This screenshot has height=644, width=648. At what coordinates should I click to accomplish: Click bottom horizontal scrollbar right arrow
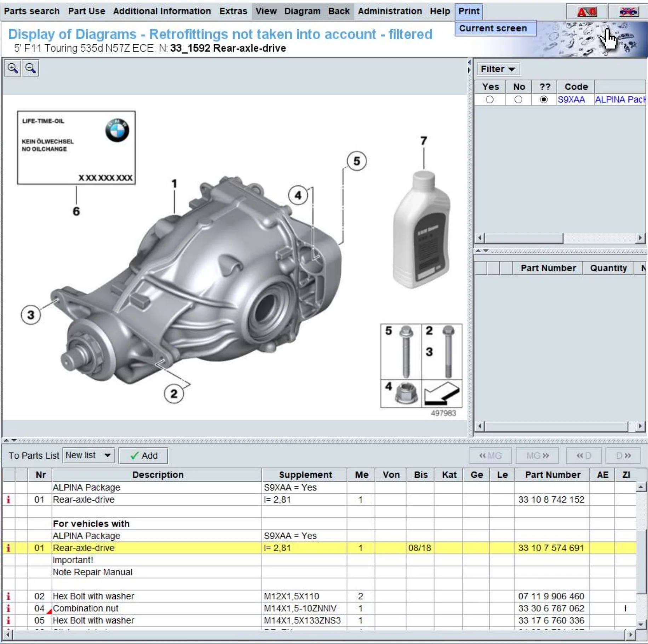(x=630, y=635)
